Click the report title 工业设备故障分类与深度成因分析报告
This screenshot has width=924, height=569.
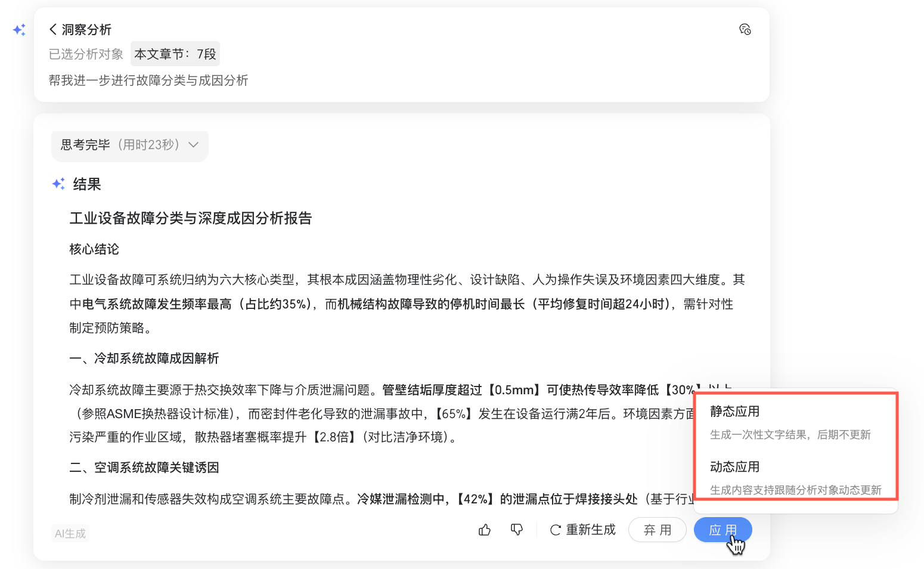tap(191, 218)
